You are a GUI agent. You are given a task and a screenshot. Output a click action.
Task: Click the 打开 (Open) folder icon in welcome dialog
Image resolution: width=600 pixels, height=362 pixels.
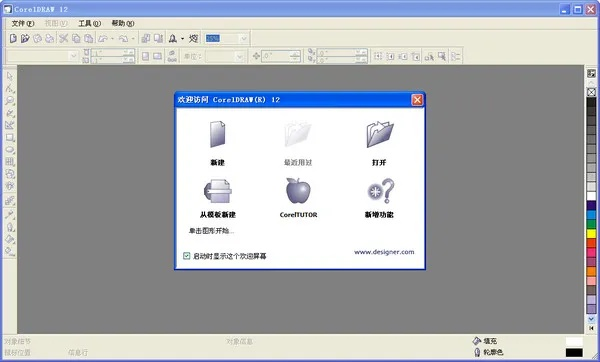(379, 134)
